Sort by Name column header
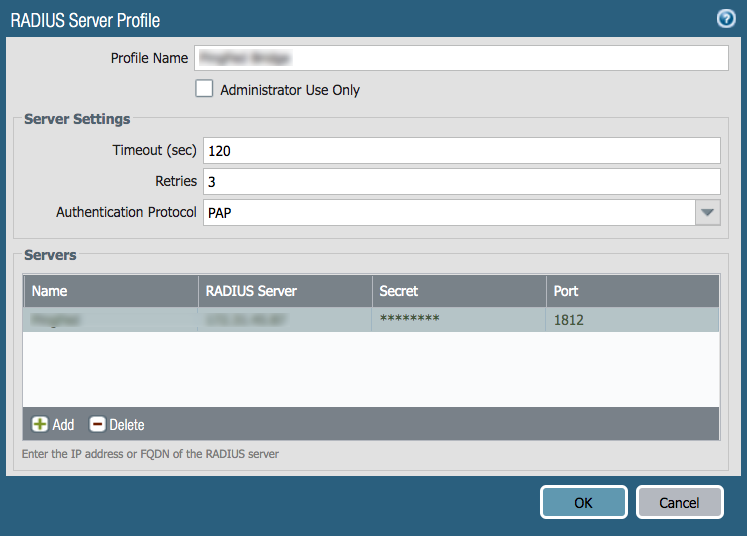 pyautogui.click(x=111, y=291)
